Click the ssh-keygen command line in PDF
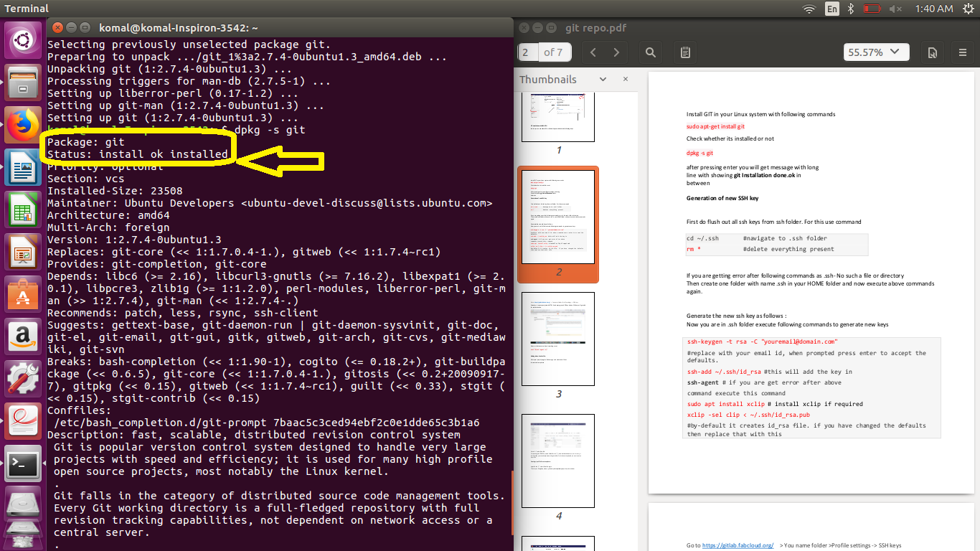Image resolution: width=980 pixels, height=551 pixels. click(x=762, y=342)
